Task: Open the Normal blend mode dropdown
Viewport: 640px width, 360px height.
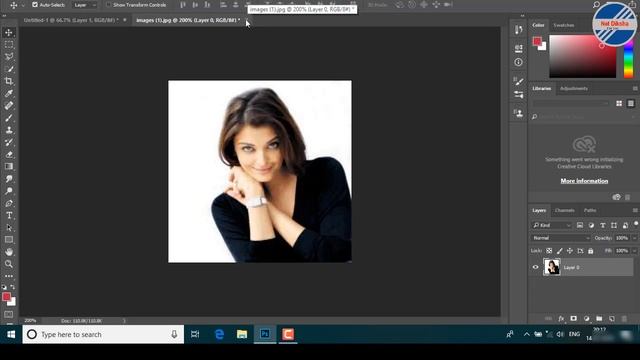Action: point(561,238)
